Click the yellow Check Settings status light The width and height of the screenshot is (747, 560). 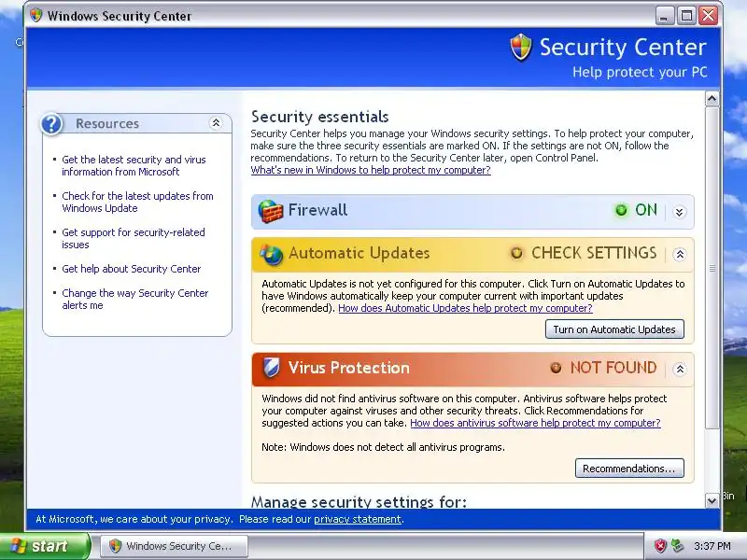pos(516,253)
